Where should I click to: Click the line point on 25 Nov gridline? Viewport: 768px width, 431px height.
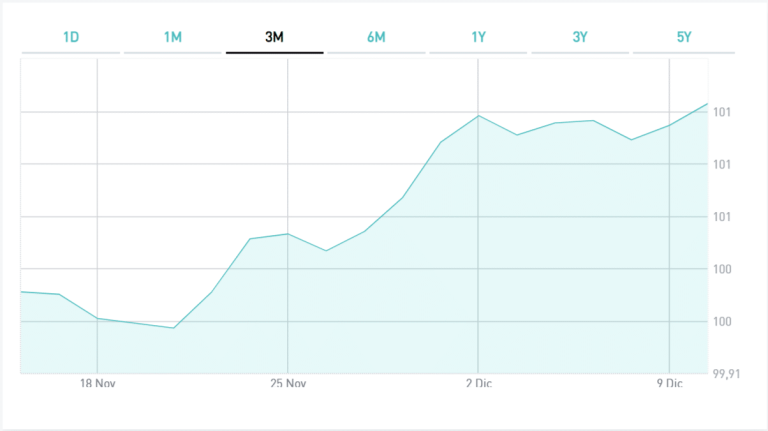288,234
